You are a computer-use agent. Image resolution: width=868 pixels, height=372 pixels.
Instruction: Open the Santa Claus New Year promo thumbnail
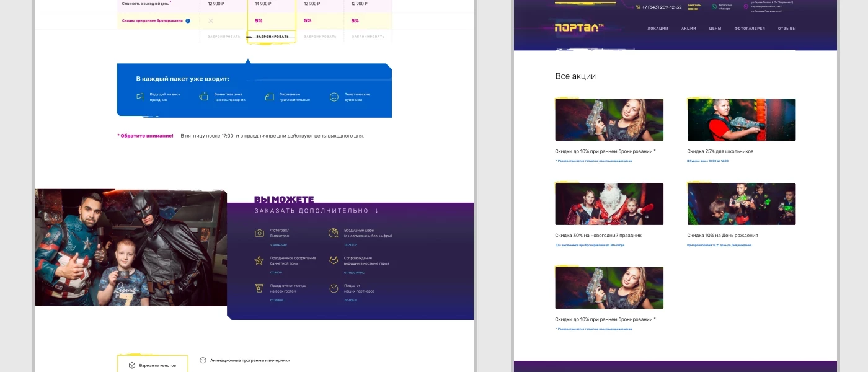[609, 204]
